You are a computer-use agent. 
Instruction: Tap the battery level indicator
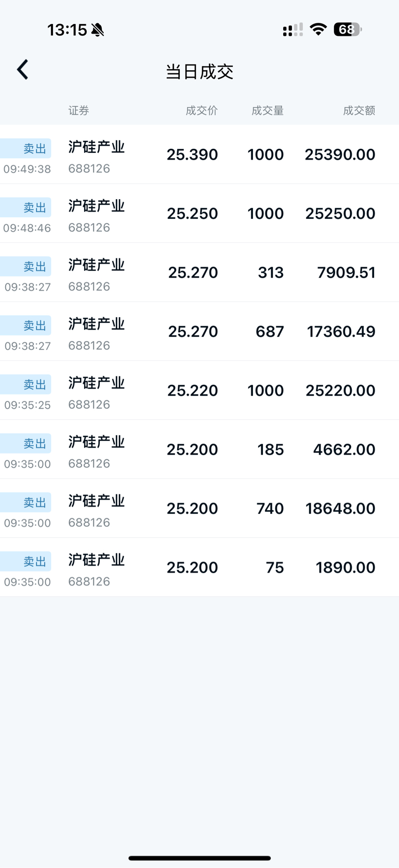coord(347,29)
